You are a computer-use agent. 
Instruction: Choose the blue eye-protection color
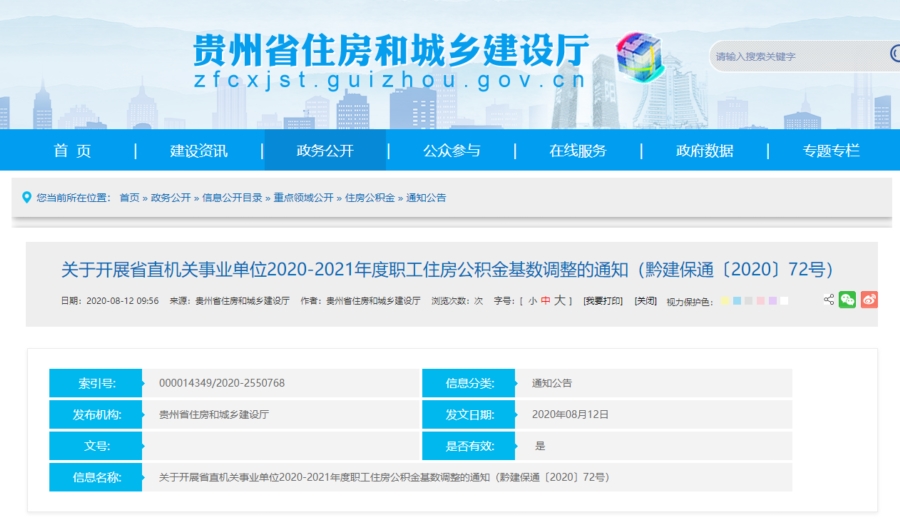pyautogui.click(x=737, y=301)
